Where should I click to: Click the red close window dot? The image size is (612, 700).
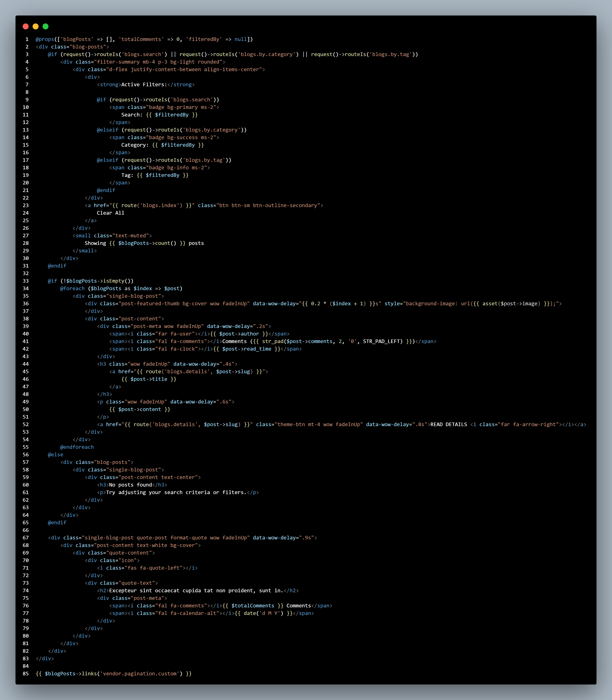point(26,26)
